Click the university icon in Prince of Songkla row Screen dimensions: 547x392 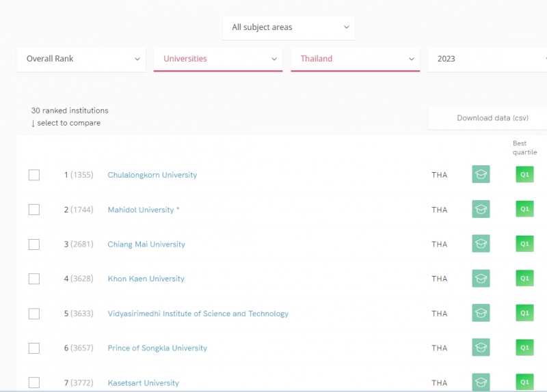coord(481,348)
